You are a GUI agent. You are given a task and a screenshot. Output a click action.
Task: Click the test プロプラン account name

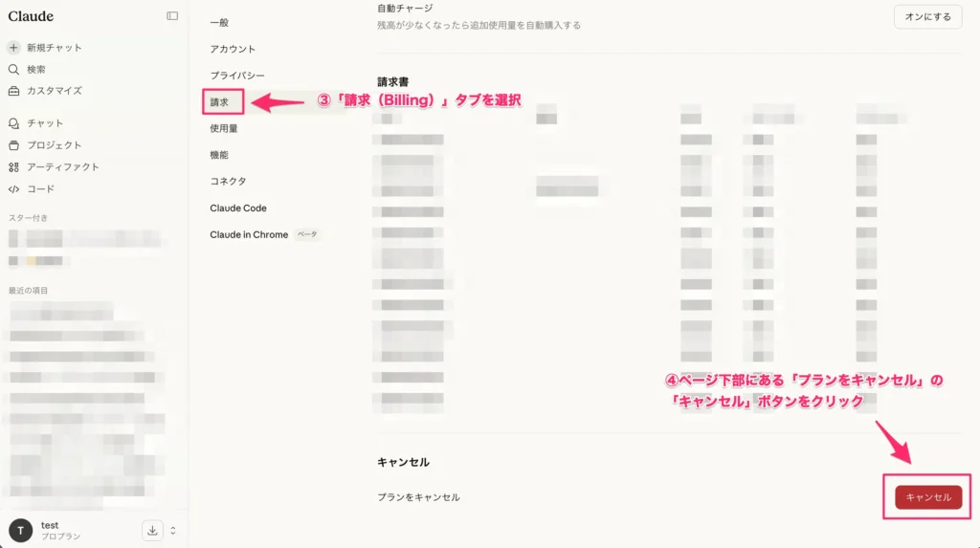pyautogui.click(x=60, y=531)
